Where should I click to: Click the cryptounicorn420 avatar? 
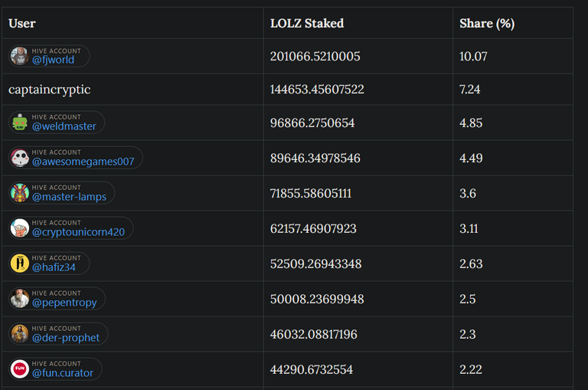19,228
